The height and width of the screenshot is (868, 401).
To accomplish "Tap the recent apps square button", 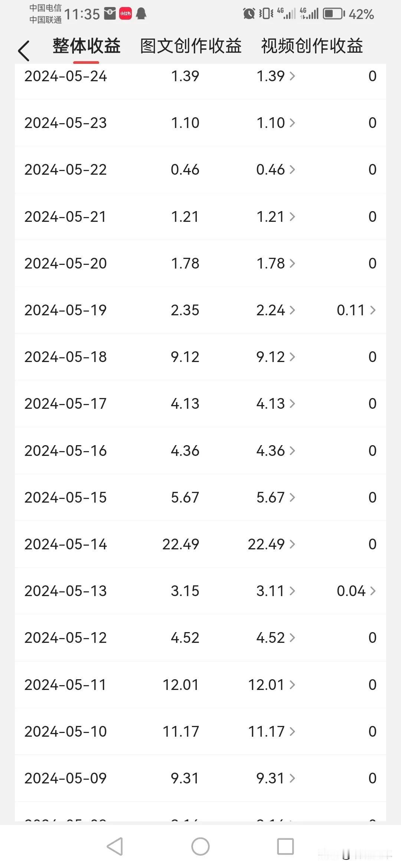I will pyautogui.click(x=286, y=846).
